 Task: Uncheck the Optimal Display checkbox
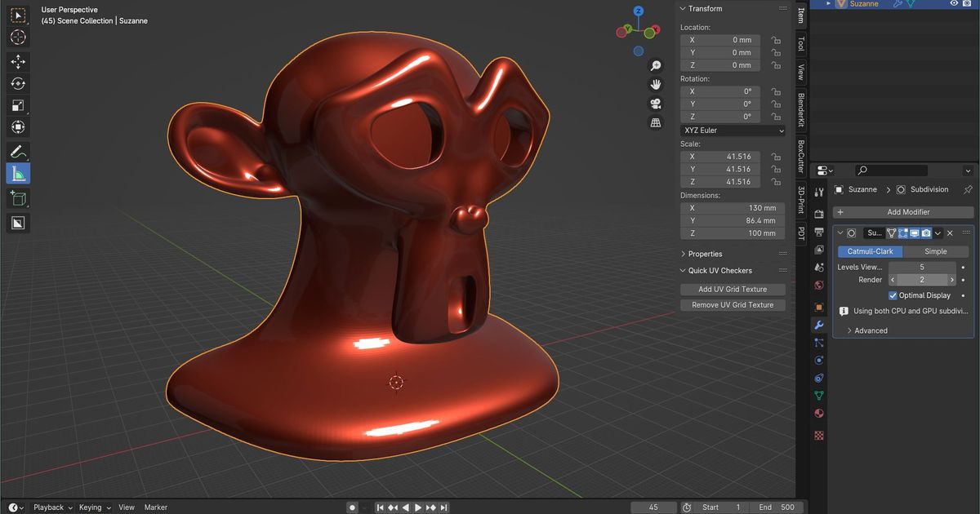tap(893, 295)
